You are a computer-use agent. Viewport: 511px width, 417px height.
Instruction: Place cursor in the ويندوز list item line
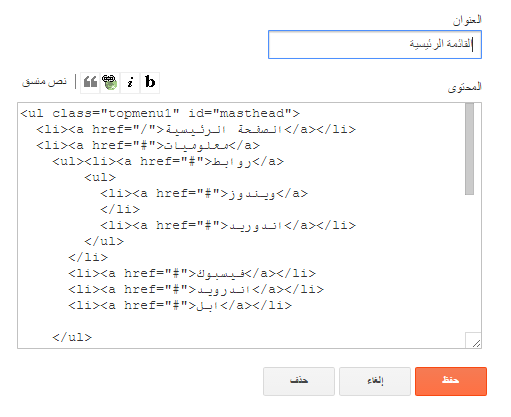click(204, 193)
